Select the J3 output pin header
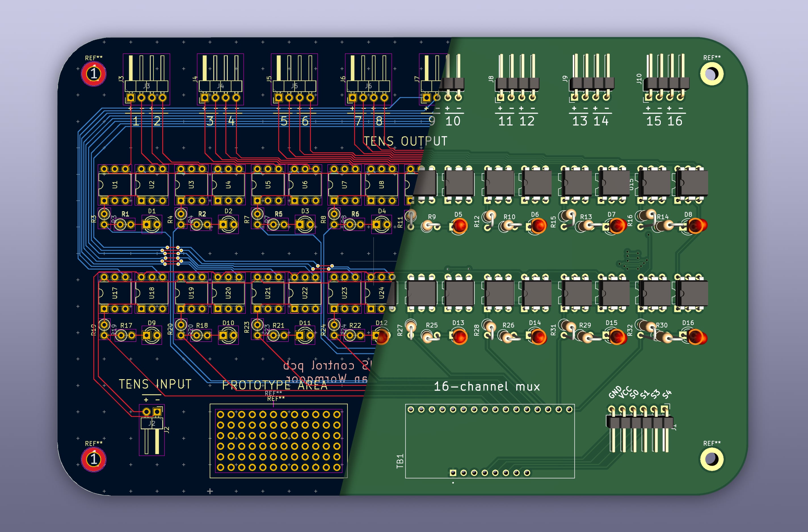The image size is (808, 532). pyautogui.click(x=146, y=79)
